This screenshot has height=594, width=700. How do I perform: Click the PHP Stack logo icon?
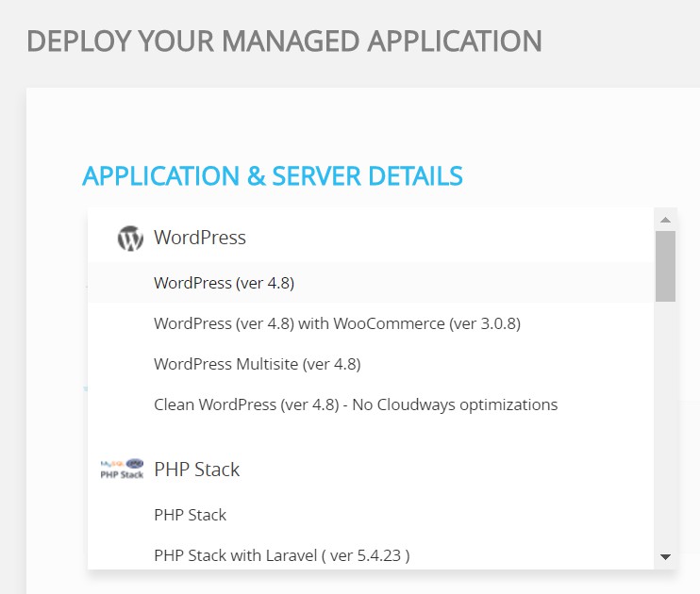pos(122,469)
